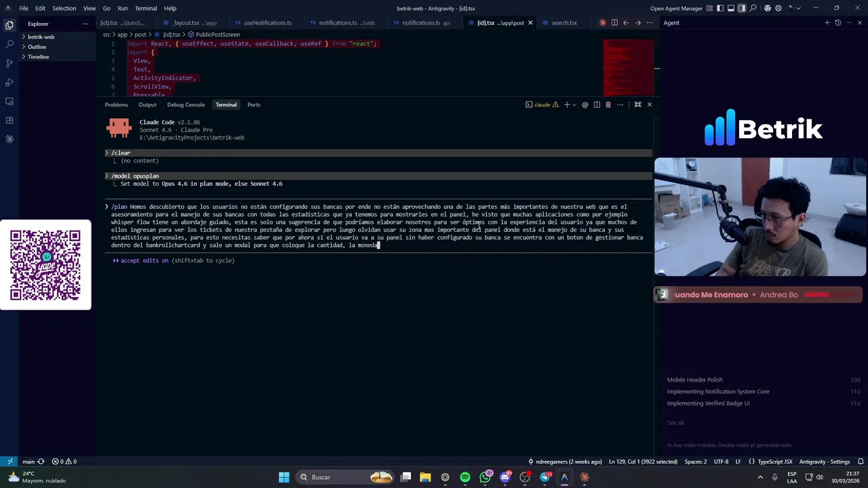The width and height of the screenshot is (868, 488).
Task: Switch to the Problems panel tab
Action: (116, 104)
